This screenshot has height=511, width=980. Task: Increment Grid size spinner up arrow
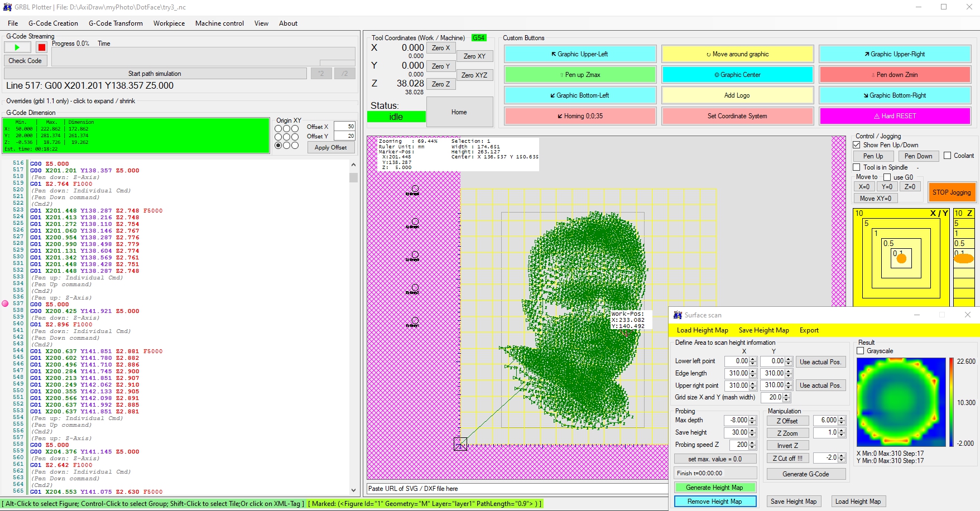(x=786, y=395)
